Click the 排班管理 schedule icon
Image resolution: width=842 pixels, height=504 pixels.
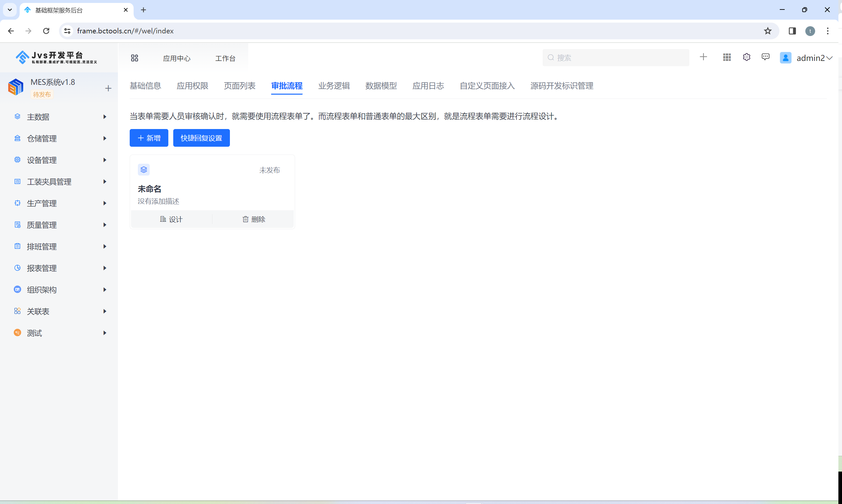click(x=17, y=246)
